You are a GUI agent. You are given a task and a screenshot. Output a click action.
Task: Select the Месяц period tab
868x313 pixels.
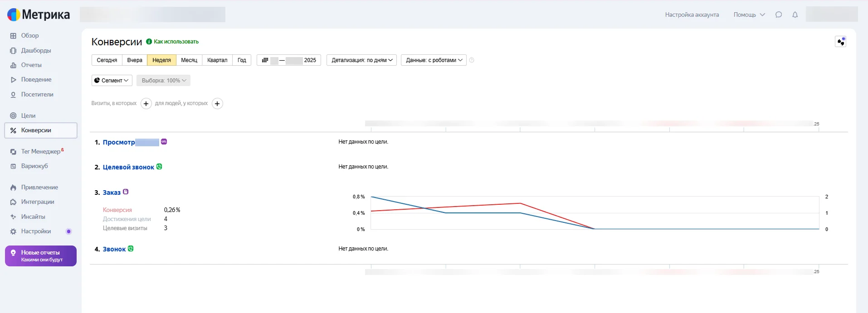[x=189, y=60]
